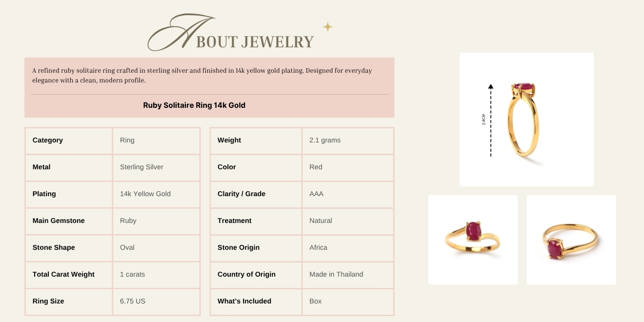Select the Clarity / Grade label
This screenshot has width=644, height=322.
241,194
